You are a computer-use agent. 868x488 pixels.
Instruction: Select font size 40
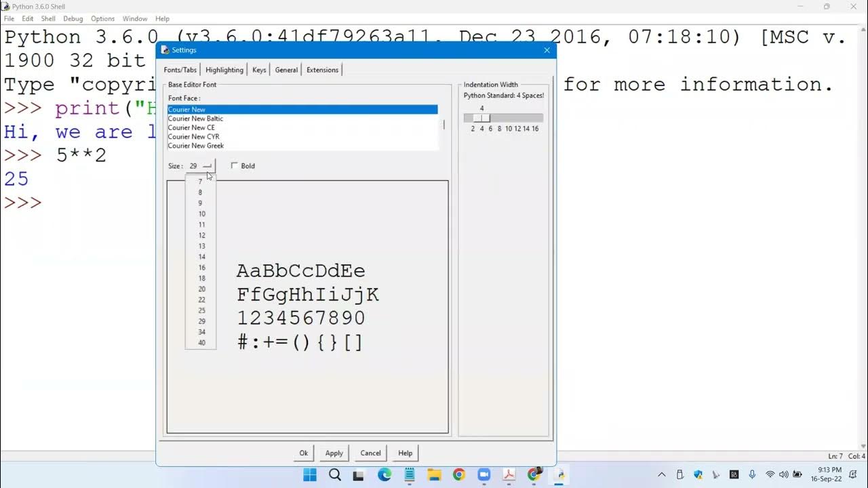pyautogui.click(x=201, y=343)
